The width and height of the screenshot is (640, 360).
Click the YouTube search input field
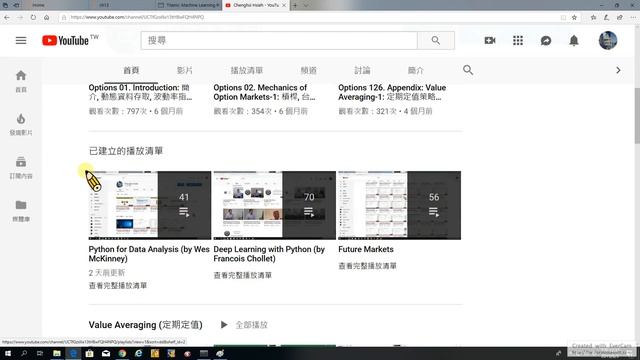coord(279,40)
